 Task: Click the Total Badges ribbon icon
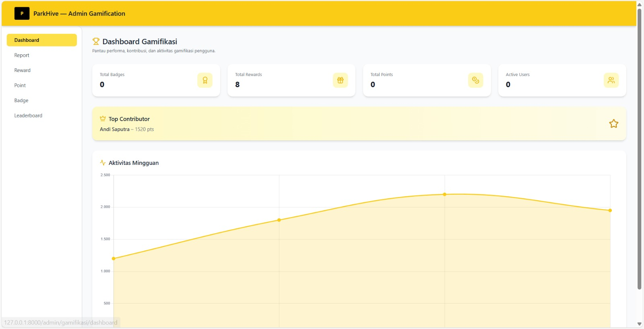pyautogui.click(x=205, y=80)
